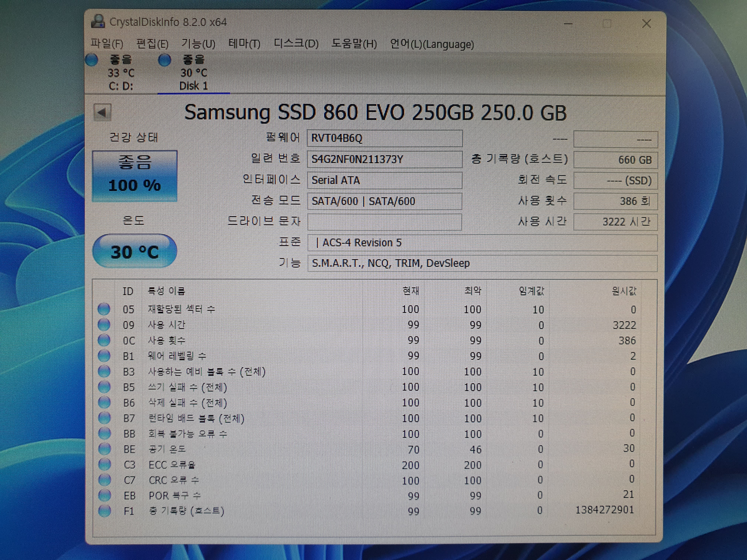
Task: Click the status circle for attribute C7
Action: click(104, 480)
